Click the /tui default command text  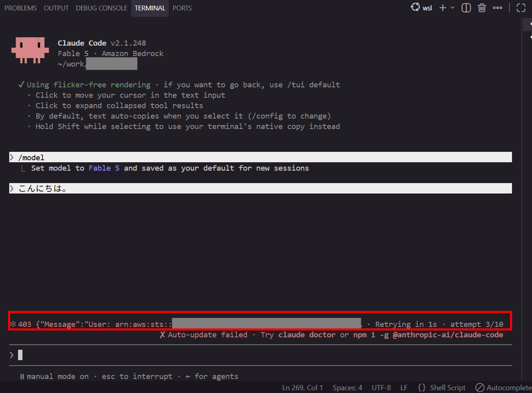314,85
